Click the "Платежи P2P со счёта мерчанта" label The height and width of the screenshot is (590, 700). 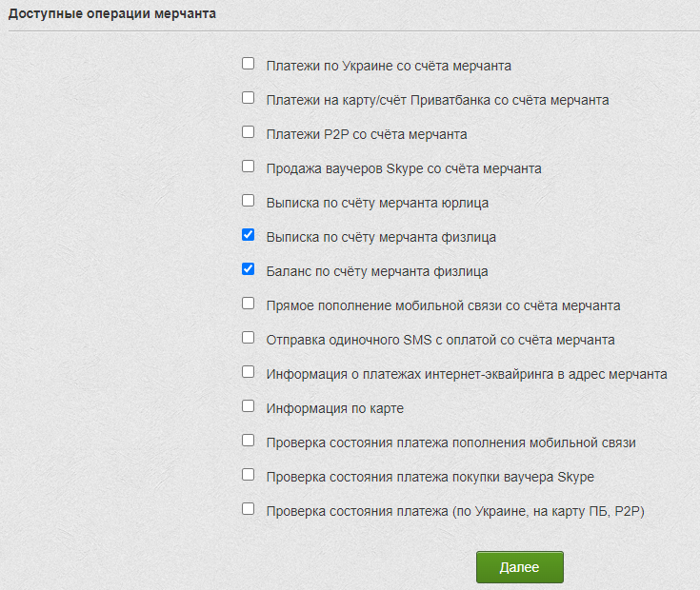367,134
